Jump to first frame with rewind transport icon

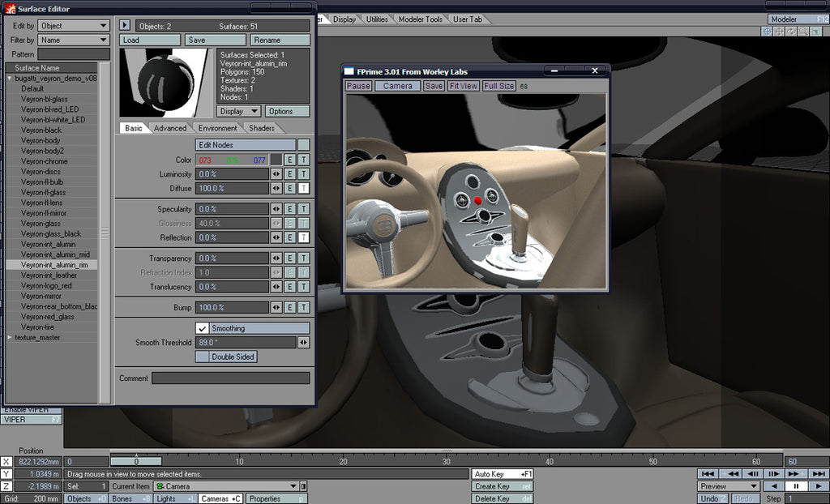708,474
